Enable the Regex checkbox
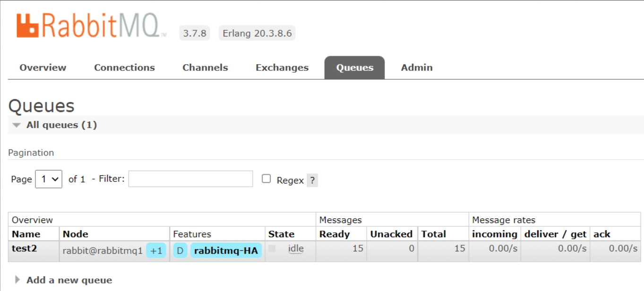The width and height of the screenshot is (644, 291). (x=266, y=179)
